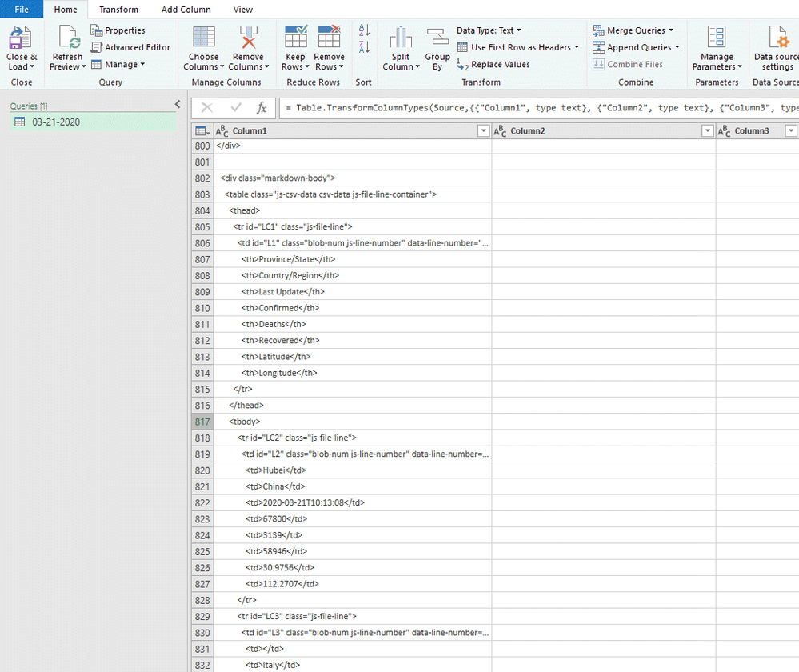The height and width of the screenshot is (672, 799).
Task: Open query Properties
Action: tap(118, 30)
